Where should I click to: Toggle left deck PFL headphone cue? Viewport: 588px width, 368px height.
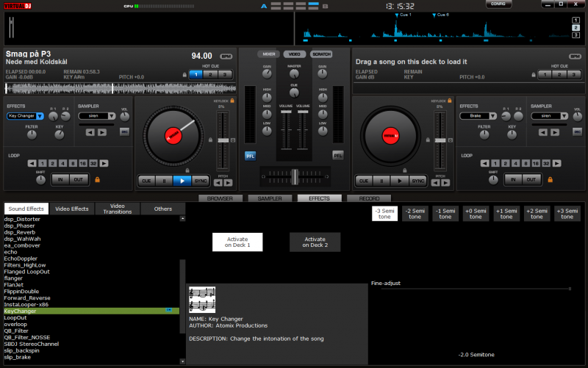click(250, 156)
